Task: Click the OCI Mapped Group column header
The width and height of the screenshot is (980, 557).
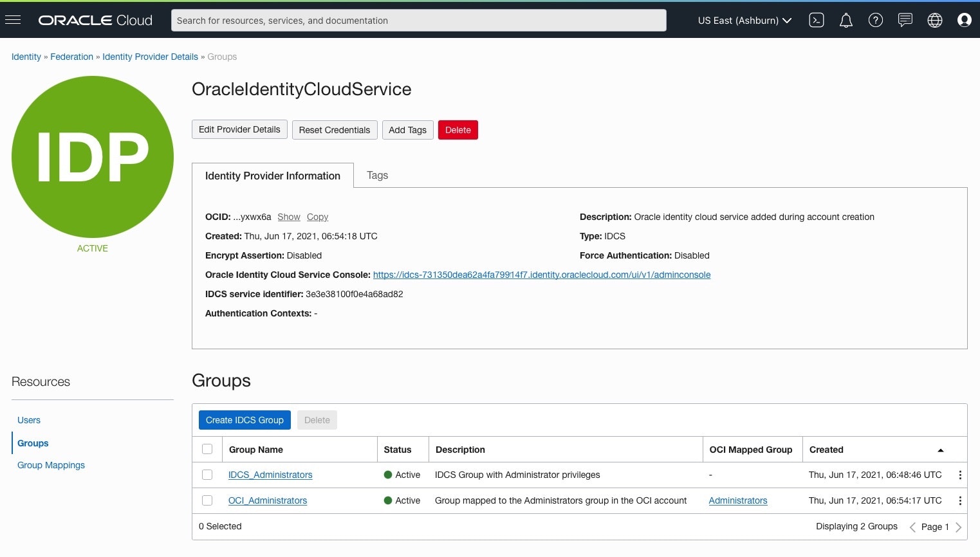Action: click(x=751, y=450)
